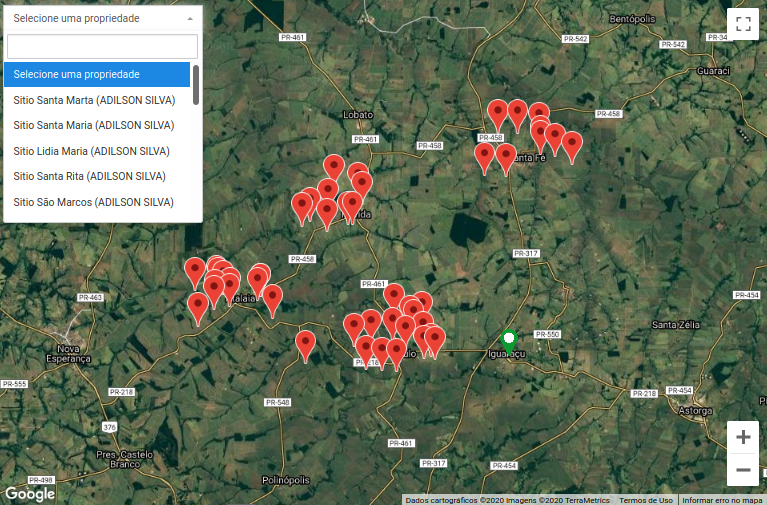Zoom in on the map
This screenshot has width=767, height=505.
(743, 436)
